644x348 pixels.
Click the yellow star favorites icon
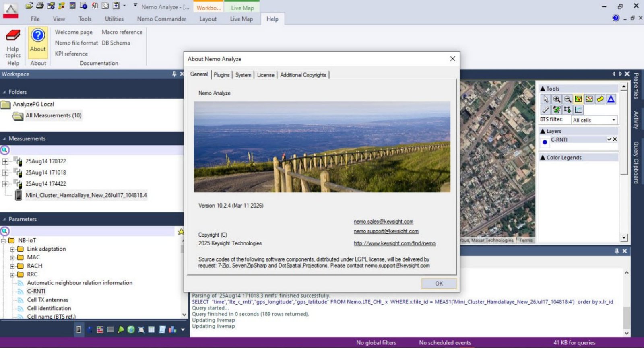[x=181, y=231]
